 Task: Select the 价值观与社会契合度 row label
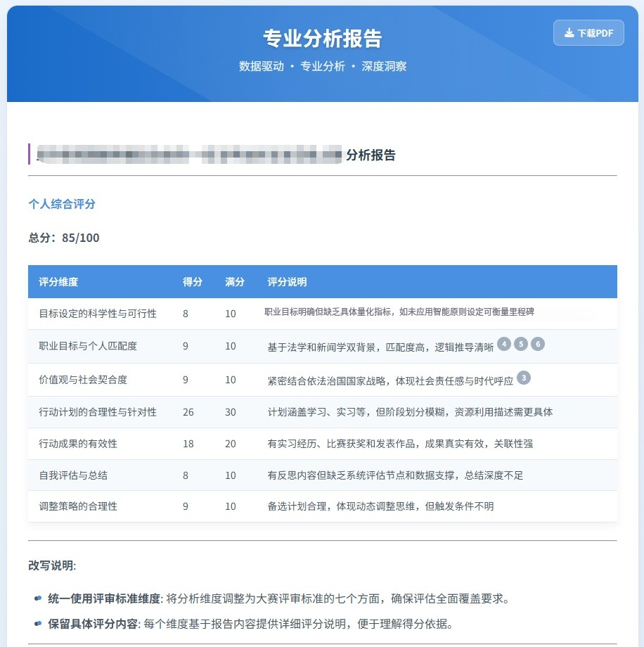coord(83,380)
